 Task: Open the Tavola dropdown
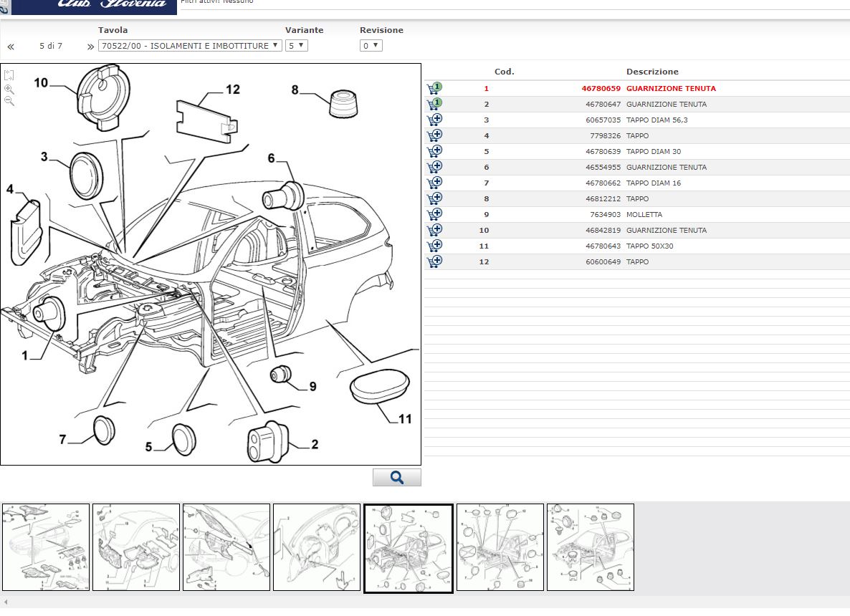point(190,46)
